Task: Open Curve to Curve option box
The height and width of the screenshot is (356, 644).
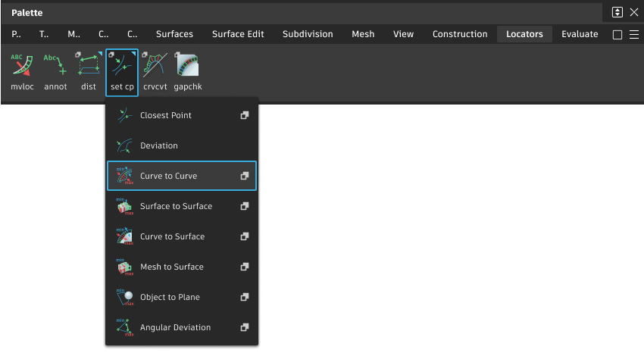Action: (x=244, y=176)
